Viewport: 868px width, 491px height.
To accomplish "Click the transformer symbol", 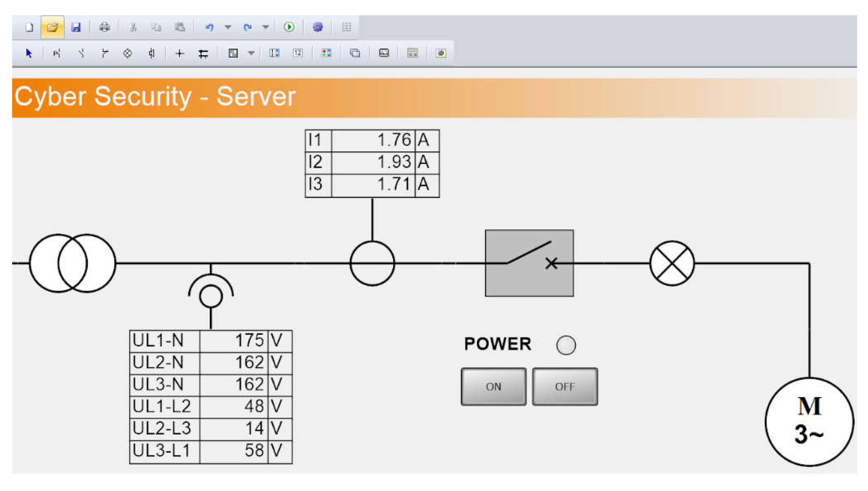I will pyautogui.click(x=73, y=263).
